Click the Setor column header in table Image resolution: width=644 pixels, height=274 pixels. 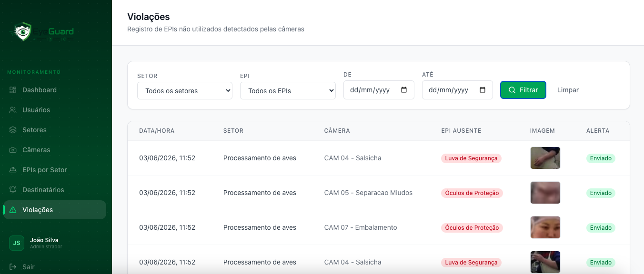[x=233, y=131]
